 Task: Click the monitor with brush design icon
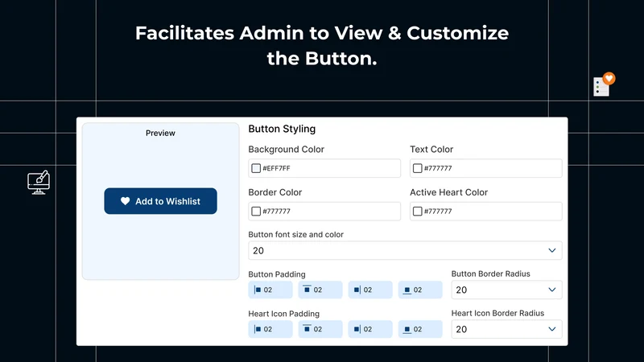[x=39, y=183]
